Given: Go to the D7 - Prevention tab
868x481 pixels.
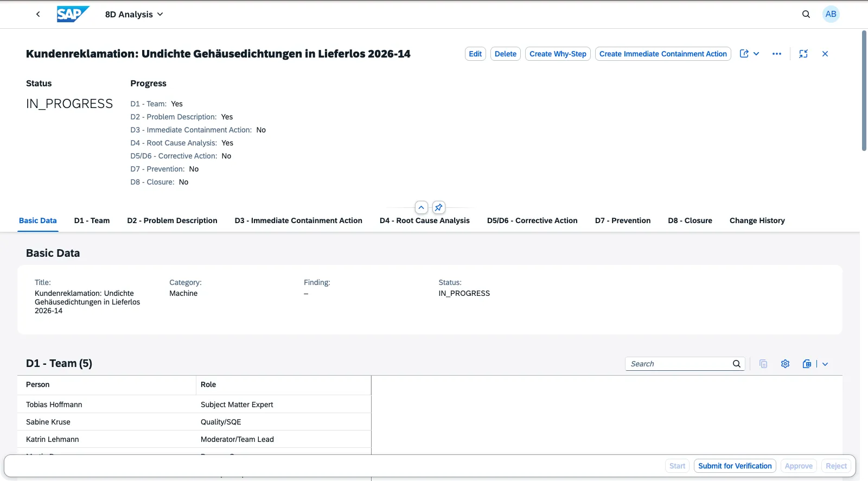Looking at the screenshot, I should (x=623, y=220).
